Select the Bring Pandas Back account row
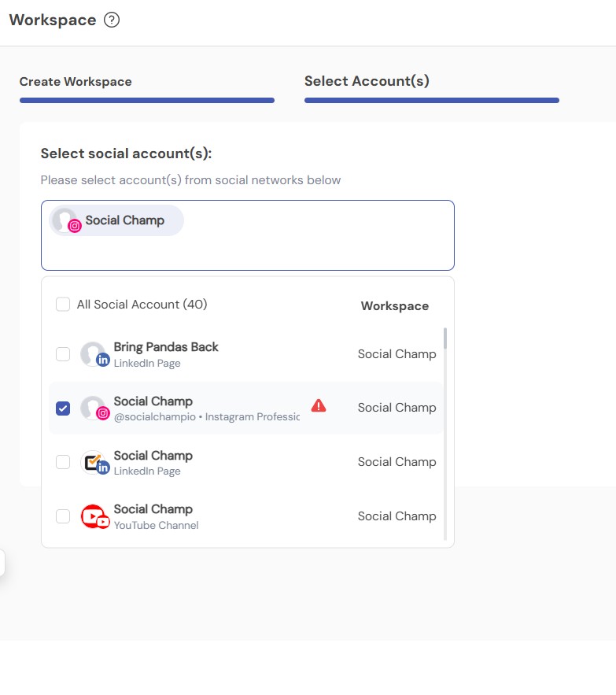This screenshot has width=616, height=695. click(x=246, y=354)
